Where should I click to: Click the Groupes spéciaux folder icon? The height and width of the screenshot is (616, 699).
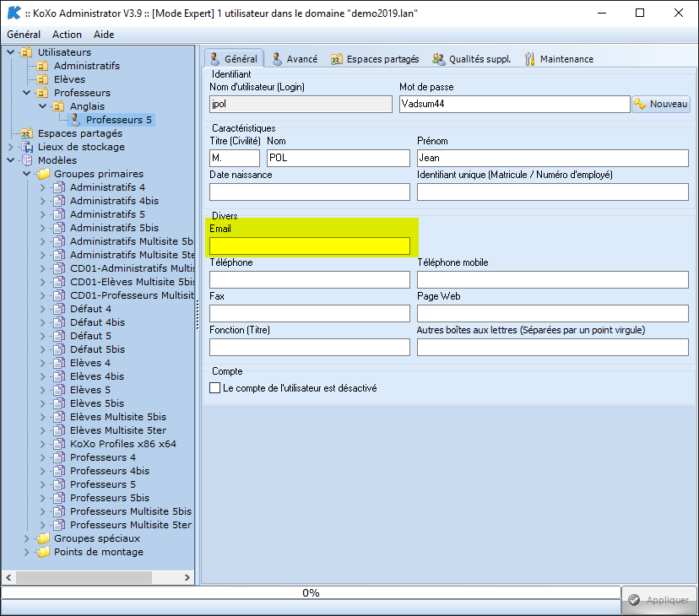[43, 538]
